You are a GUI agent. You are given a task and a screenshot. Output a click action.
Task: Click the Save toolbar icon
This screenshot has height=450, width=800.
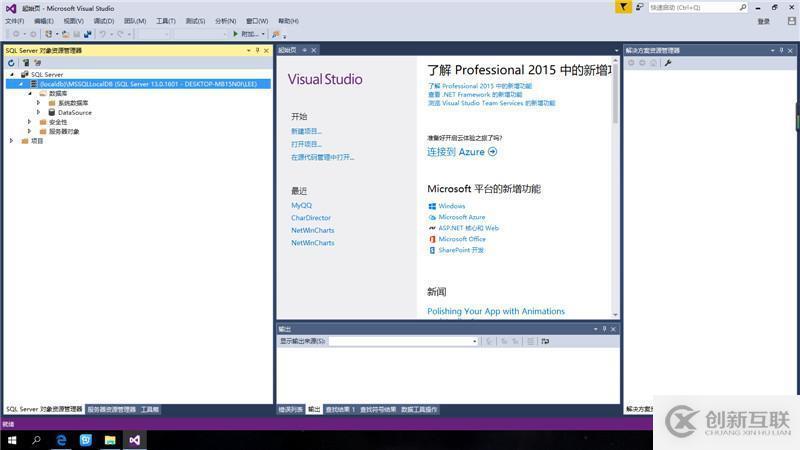[77, 34]
